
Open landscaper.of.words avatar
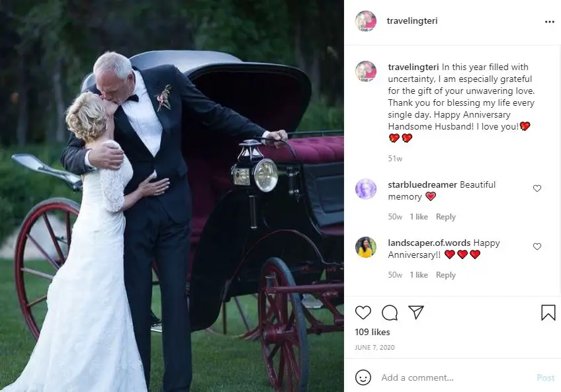coord(366,247)
